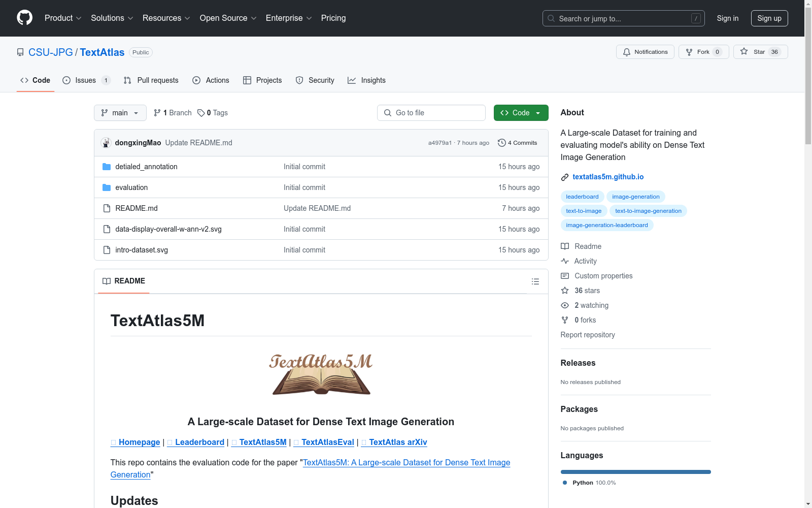Click the Go to file search box

(x=431, y=113)
